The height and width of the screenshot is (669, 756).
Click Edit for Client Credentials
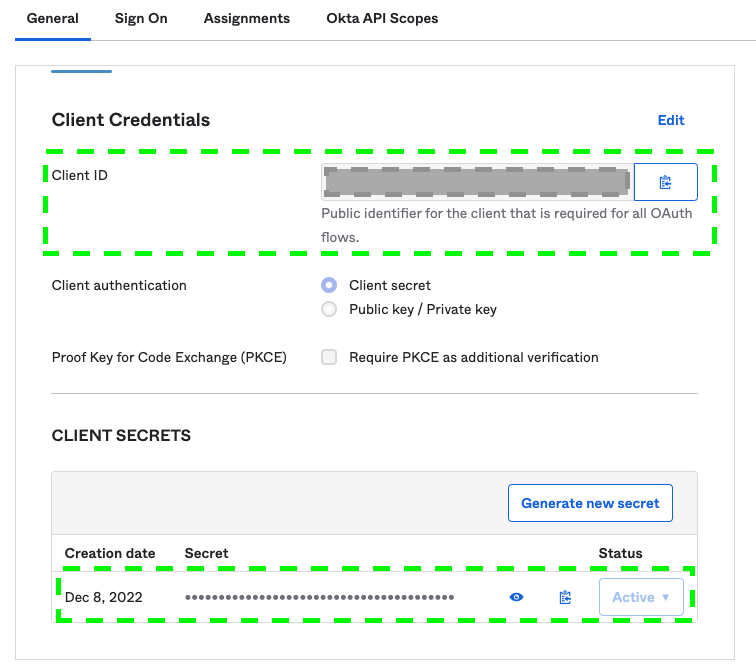671,120
